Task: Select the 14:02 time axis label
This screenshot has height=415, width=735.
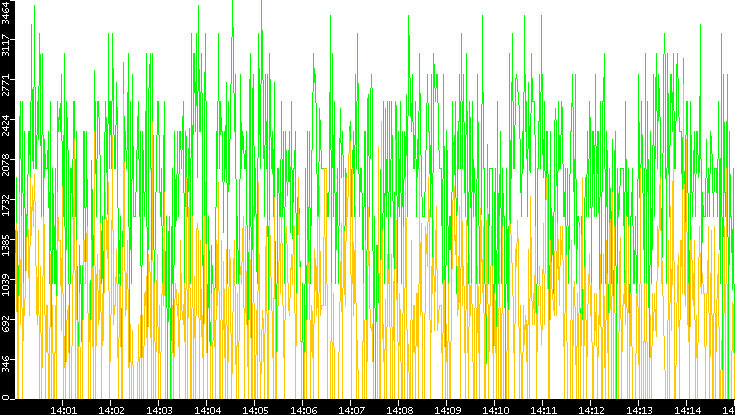Action: tap(111, 409)
